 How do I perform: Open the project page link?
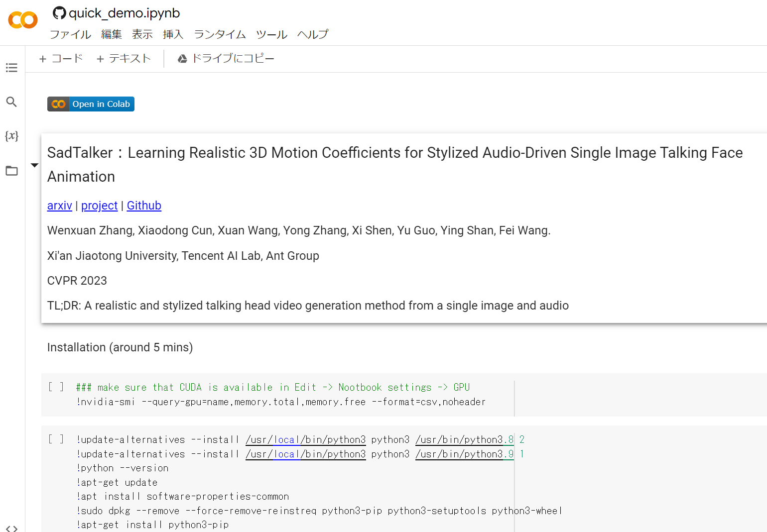[x=99, y=206]
